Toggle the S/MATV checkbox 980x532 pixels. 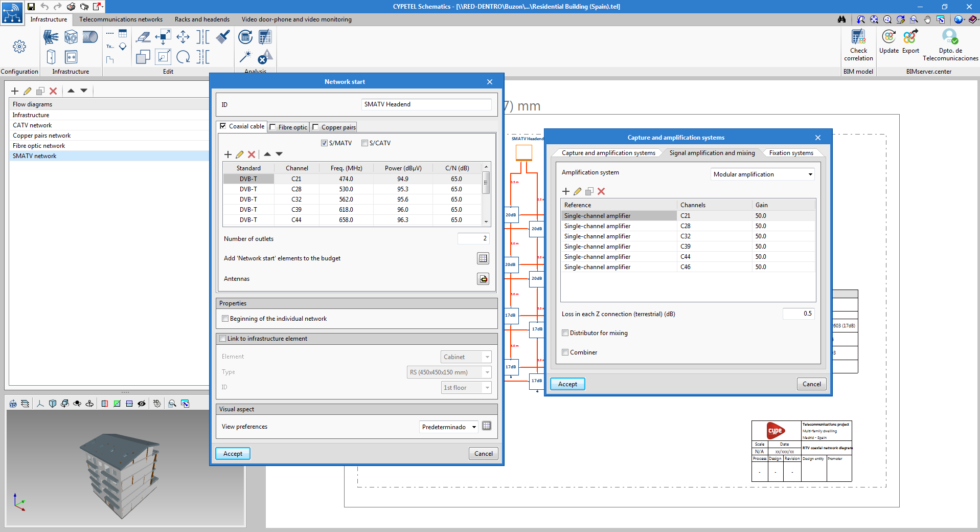coord(324,143)
